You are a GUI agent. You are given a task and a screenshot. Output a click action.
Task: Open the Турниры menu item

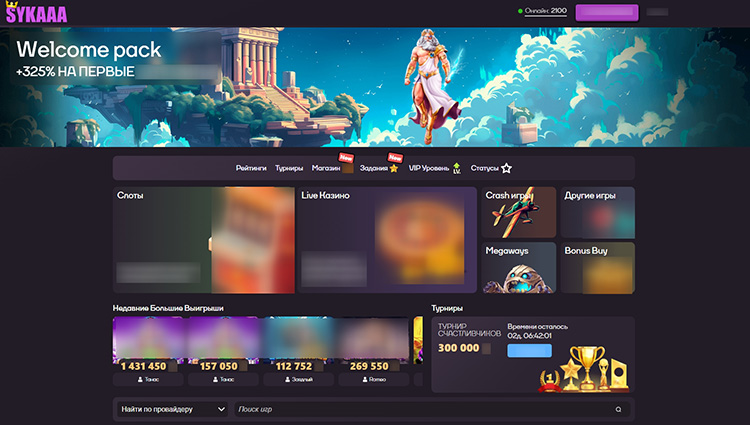[289, 168]
